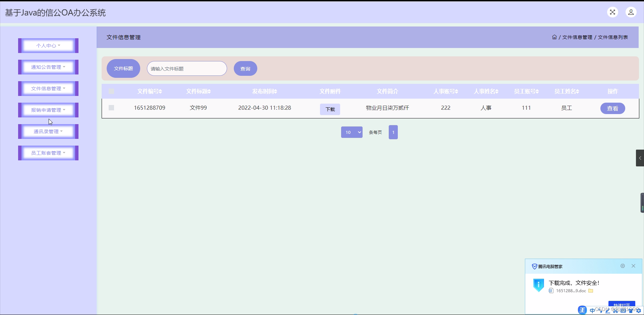
Task: Click 下载 to download the file attachment
Action: pyautogui.click(x=330, y=109)
